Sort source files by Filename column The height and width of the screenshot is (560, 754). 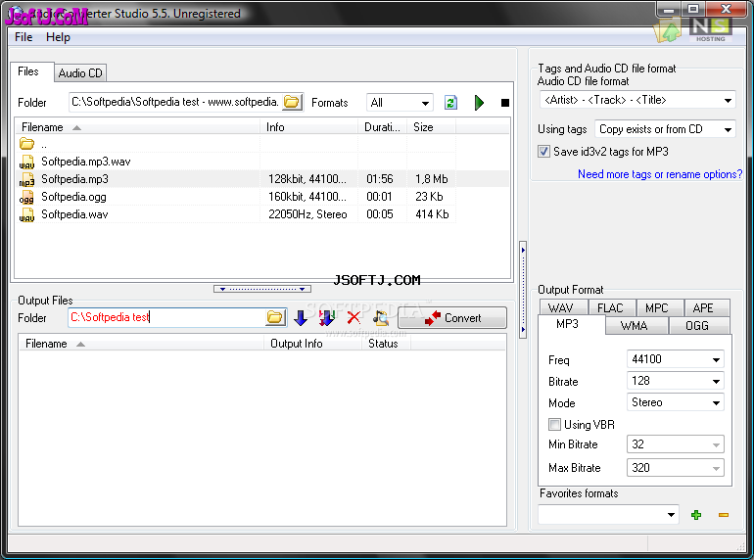(138, 127)
